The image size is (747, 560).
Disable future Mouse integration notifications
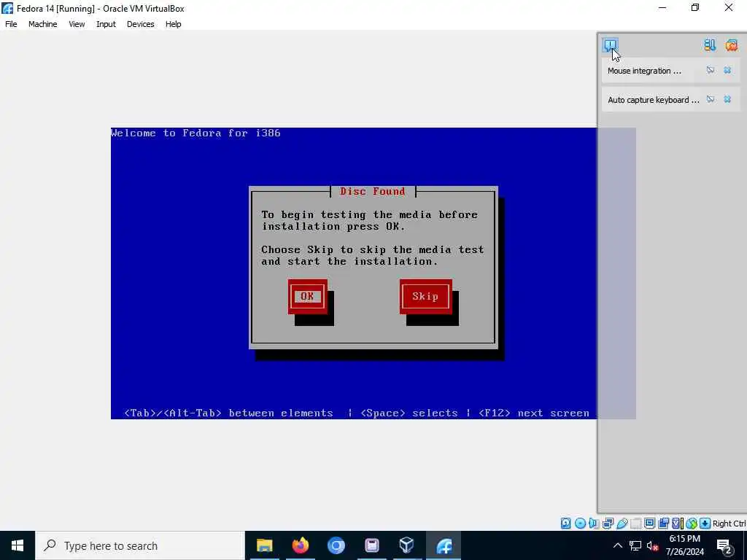[711, 70]
